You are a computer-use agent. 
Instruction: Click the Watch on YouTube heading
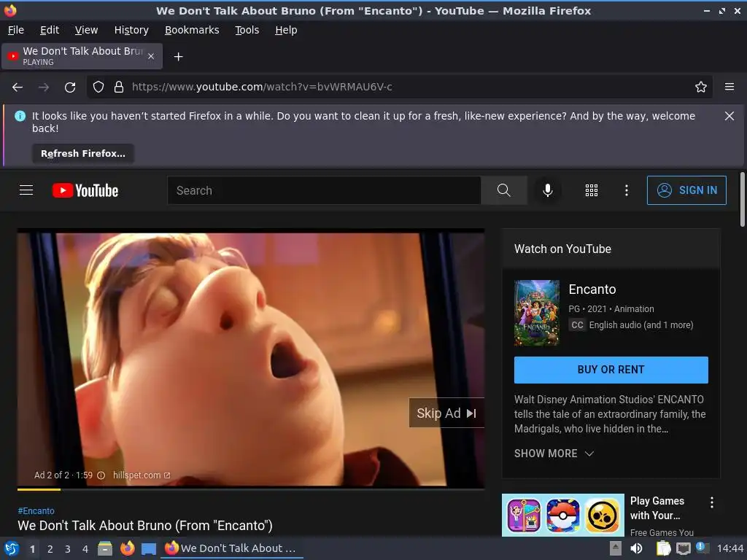tap(562, 249)
